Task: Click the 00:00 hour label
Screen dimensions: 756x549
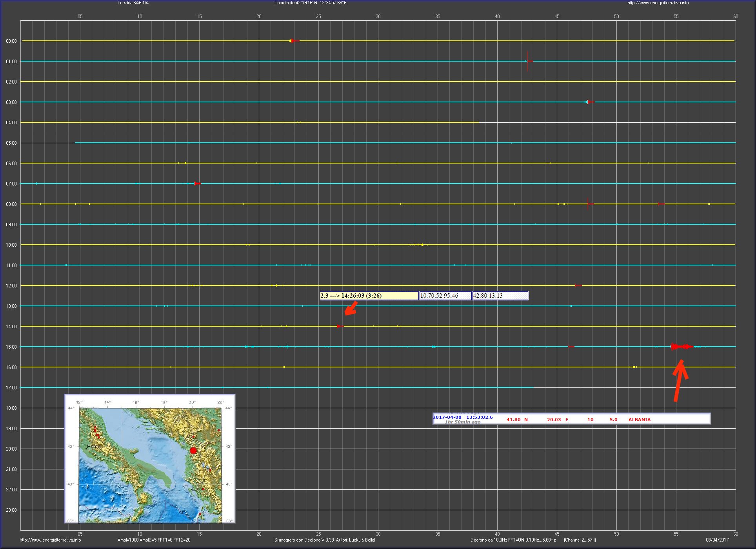Action: click(11, 41)
